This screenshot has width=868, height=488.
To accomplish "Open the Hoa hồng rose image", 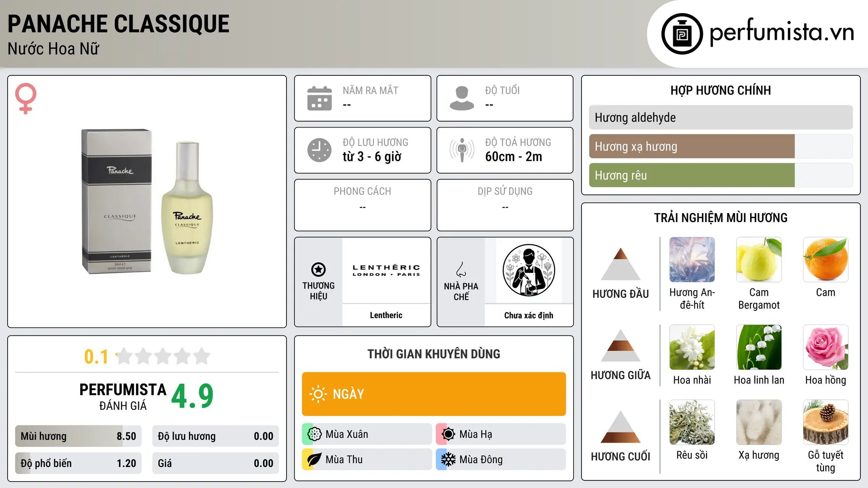I will pyautogui.click(x=826, y=347).
